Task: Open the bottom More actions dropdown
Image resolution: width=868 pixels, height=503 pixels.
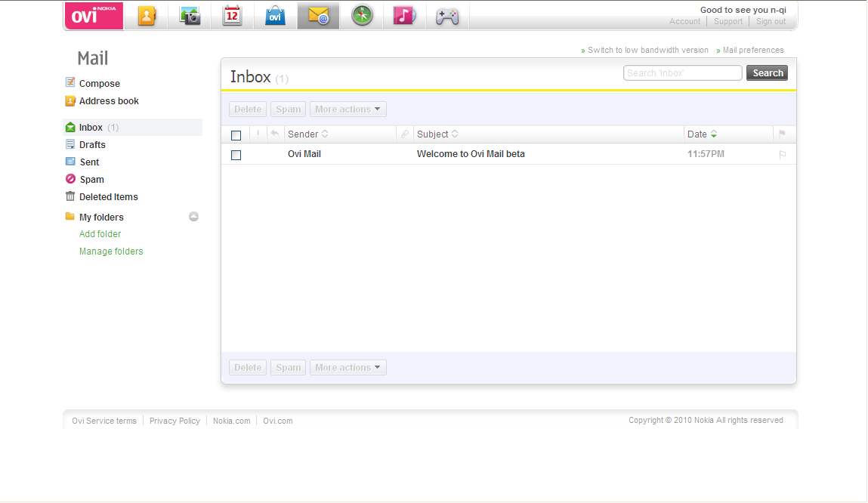Action: [348, 367]
